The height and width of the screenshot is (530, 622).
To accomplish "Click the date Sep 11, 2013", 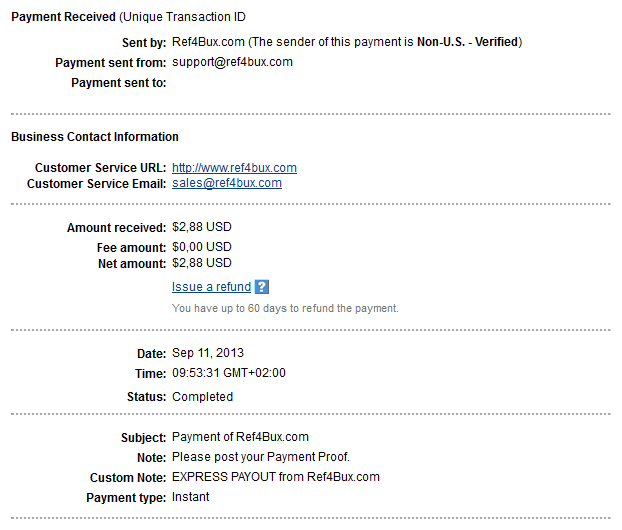I will (x=208, y=353).
